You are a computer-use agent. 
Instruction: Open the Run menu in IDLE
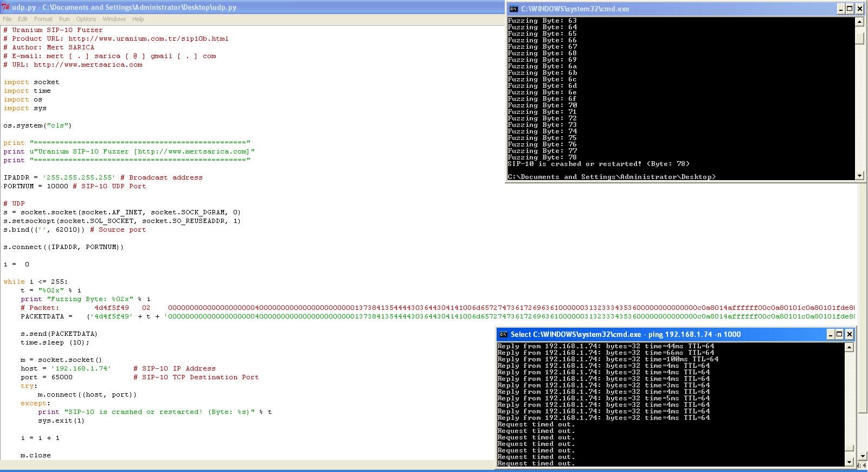coord(65,19)
